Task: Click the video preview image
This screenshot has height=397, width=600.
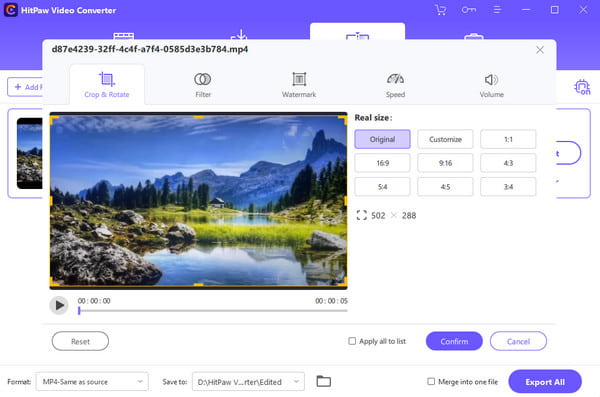Action: [x=198, y=201]
